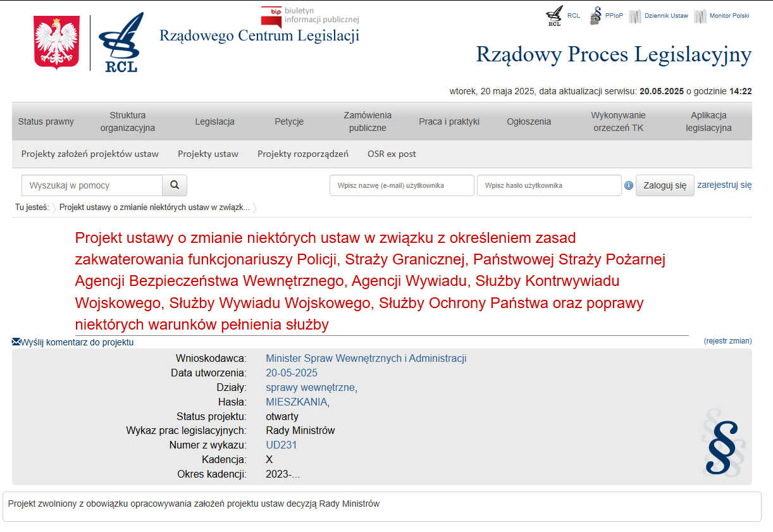773x532 pixels.
Task: Click the user e-mail input field
Action: (x=402, y=185)
